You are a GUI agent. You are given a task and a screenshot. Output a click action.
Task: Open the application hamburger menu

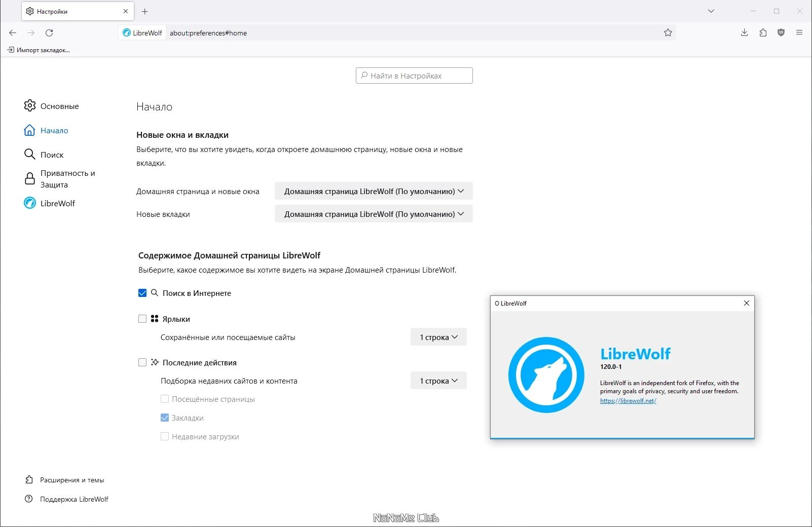pos(799,33)
